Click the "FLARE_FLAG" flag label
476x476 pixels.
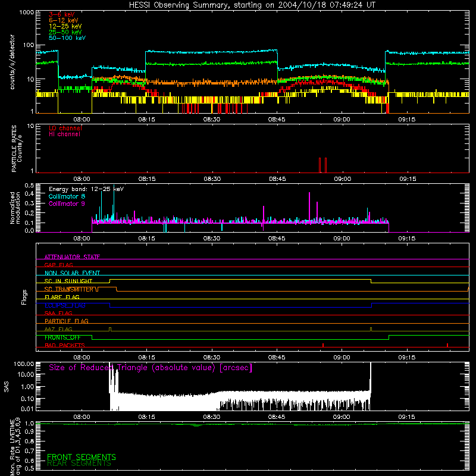point(62,297)
